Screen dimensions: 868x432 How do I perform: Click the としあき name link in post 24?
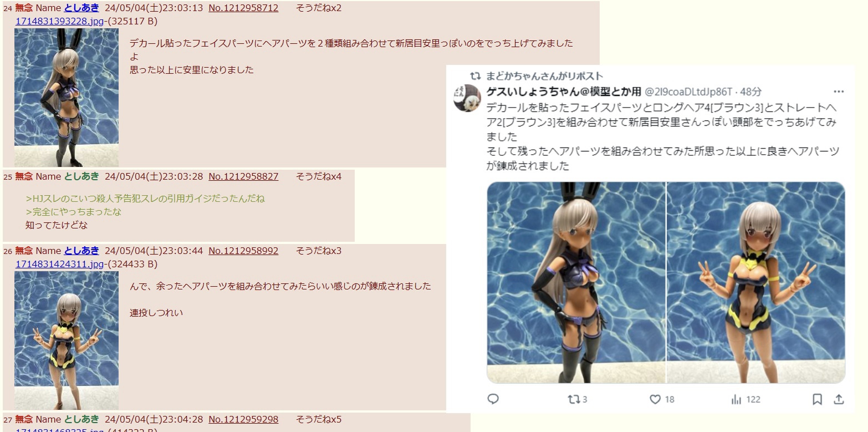(x=81, y=8)
